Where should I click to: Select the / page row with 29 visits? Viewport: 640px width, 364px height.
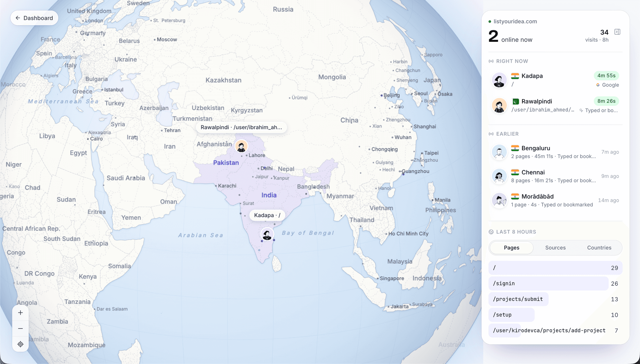click(555, 268)
